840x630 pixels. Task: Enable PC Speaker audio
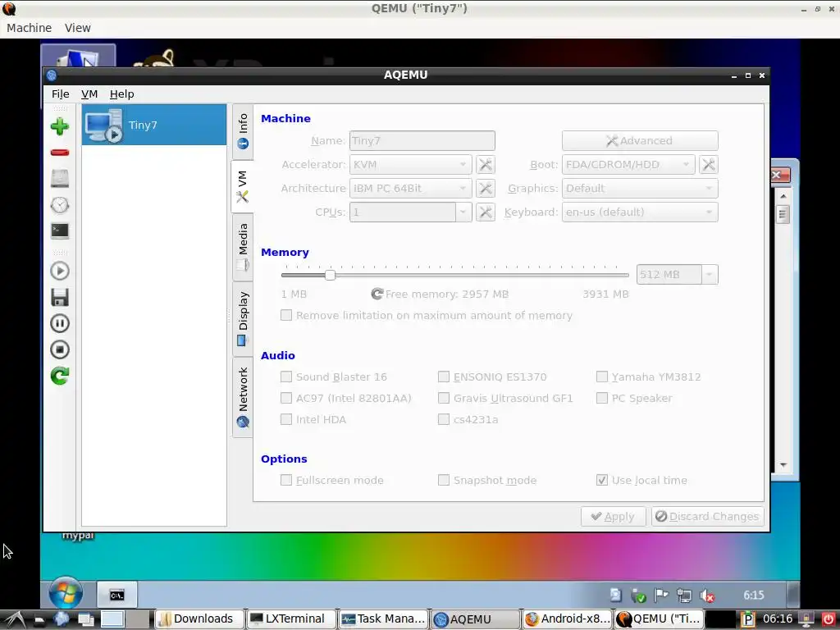pyautogui.click(x=602, y=398)
